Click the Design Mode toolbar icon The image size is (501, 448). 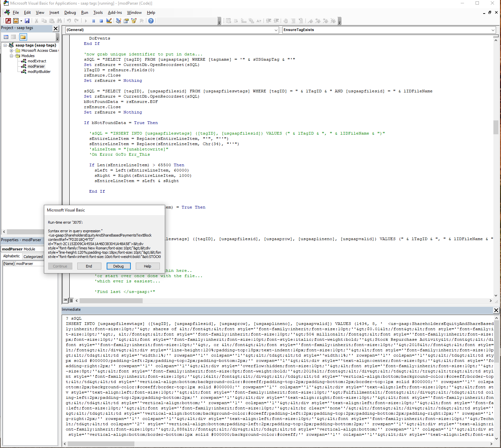coord(109,20)
